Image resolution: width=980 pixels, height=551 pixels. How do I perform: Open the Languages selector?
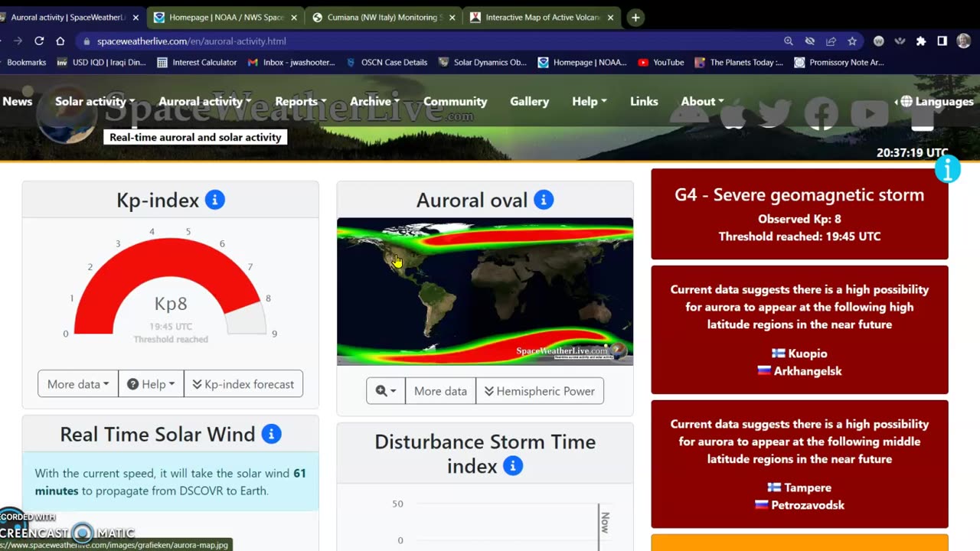936,101
